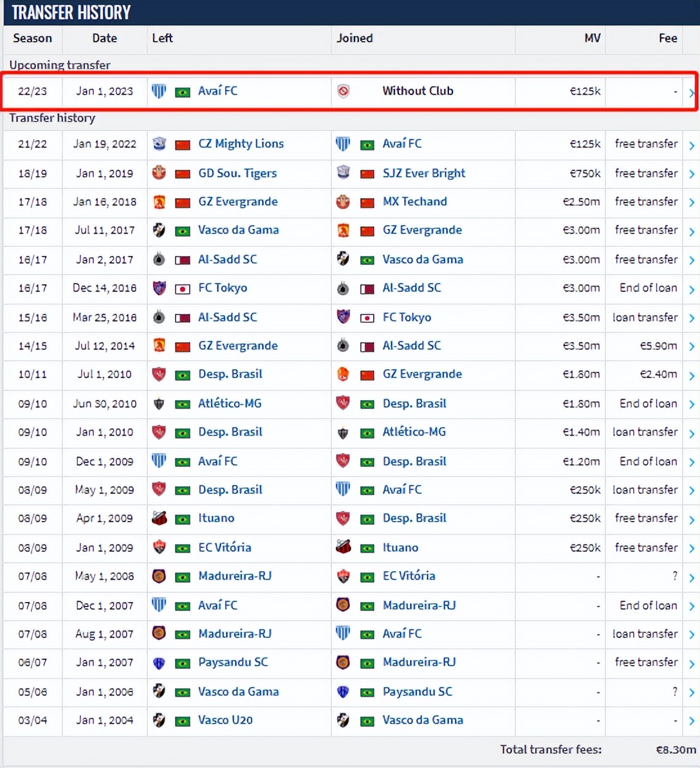700x768 pixels.
Task: Click the Qatar flag in the Mar 25, 2016 row
Action: 183,318
